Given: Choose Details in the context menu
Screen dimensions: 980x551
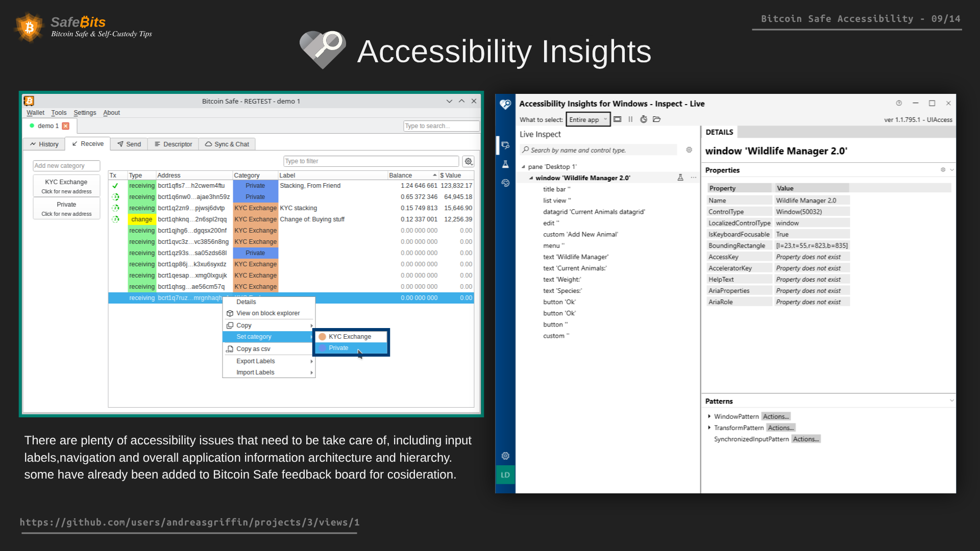Looking at the screenshot, I should click(269, 302).
